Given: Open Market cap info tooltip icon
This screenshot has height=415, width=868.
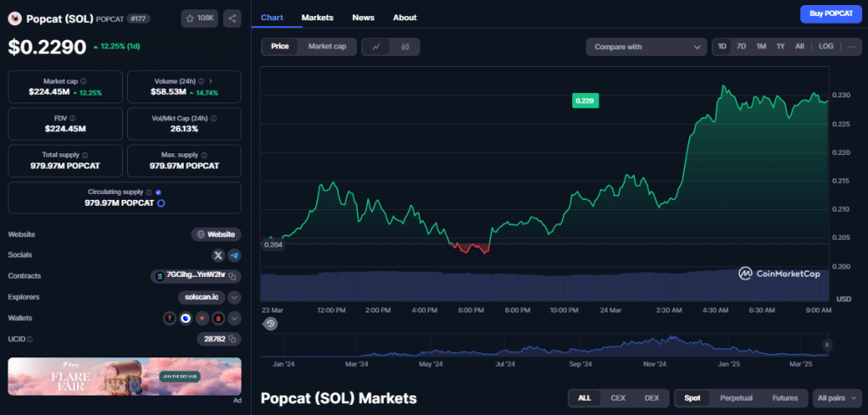Looking at the screenshot, I should 84,80.
